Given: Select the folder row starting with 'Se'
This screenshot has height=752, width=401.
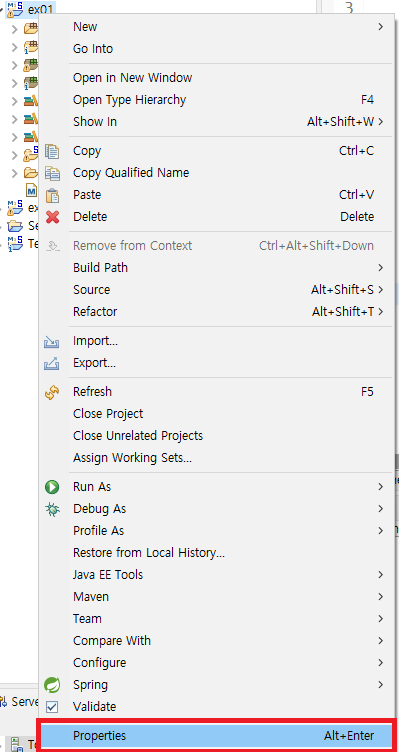Looking at the screenshot, I should point(23,226).
